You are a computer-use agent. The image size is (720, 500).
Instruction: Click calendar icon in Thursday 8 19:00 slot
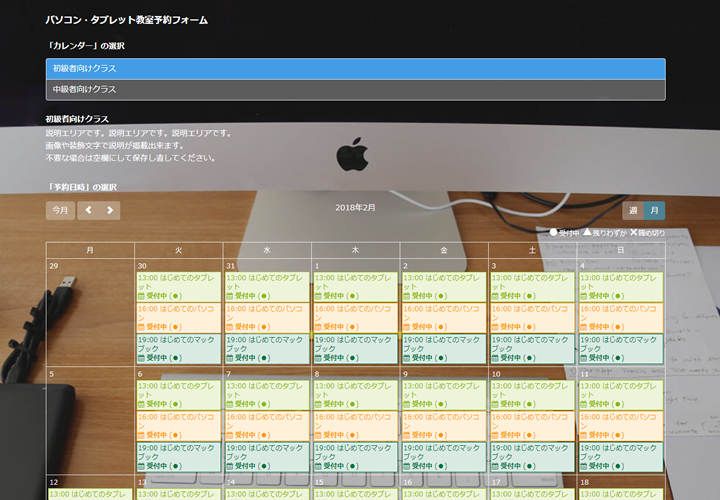(x=318, y=466)
